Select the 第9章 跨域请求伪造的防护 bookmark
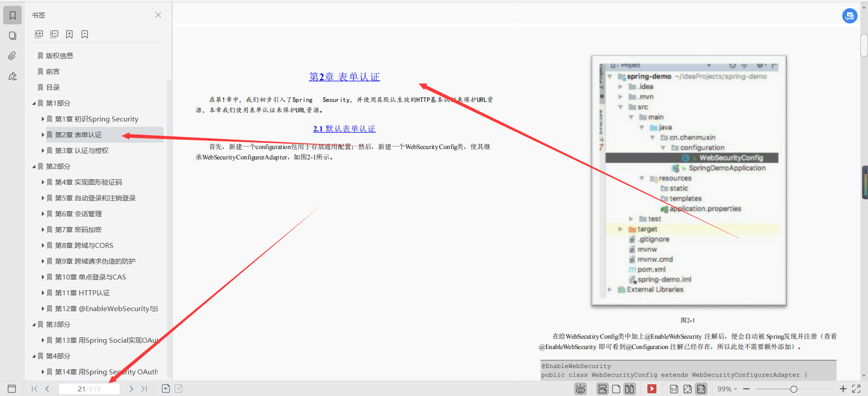This screenshot has width=868, height=396. click(95, 261)
